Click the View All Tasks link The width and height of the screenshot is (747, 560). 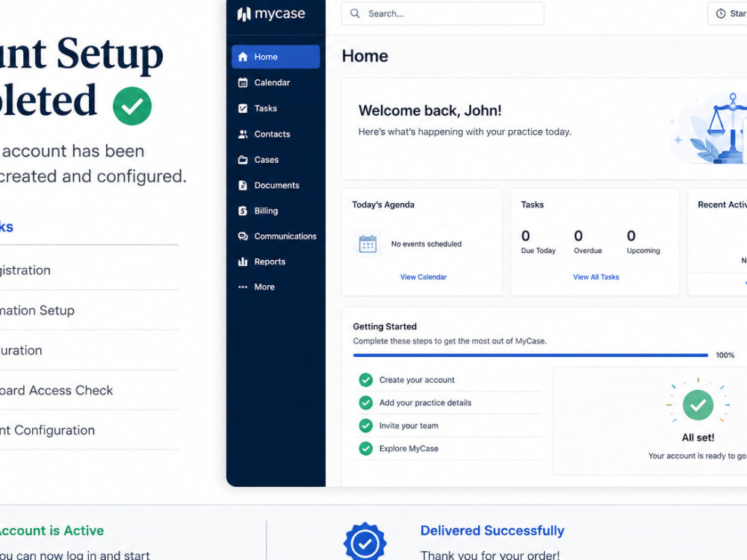tap(596, 277)
